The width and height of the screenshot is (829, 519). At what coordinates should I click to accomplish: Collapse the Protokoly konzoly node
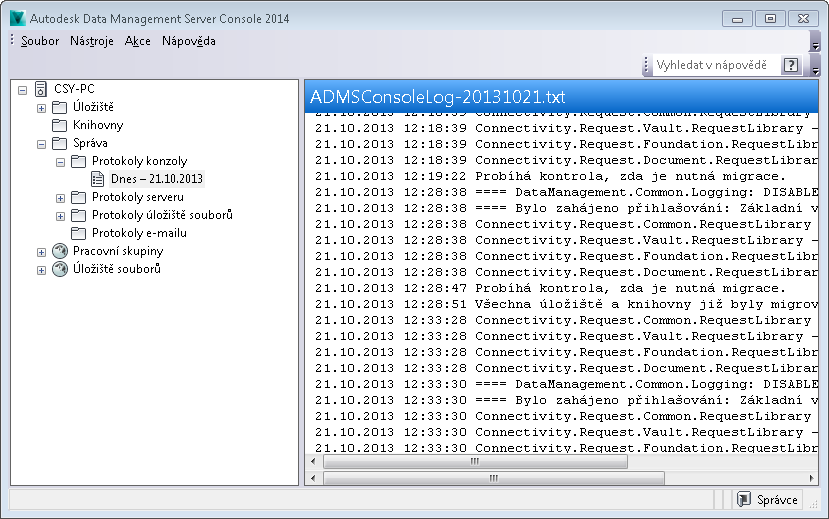60,162
